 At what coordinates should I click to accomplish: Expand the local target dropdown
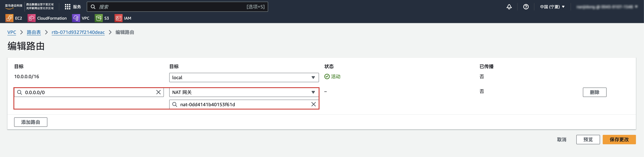pos(244,77)
